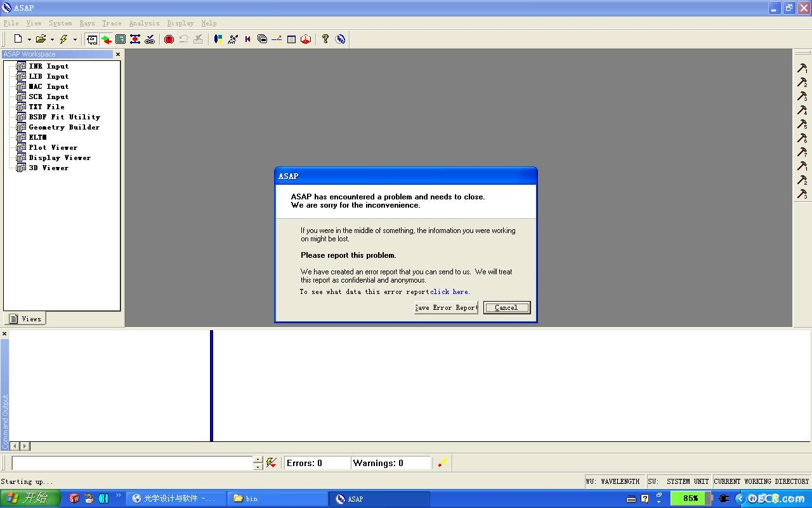Screen dimensions: 812x508
Task: Toggle the first pressed toolbar button after lightning dropdown
Action: pos(92,39)
